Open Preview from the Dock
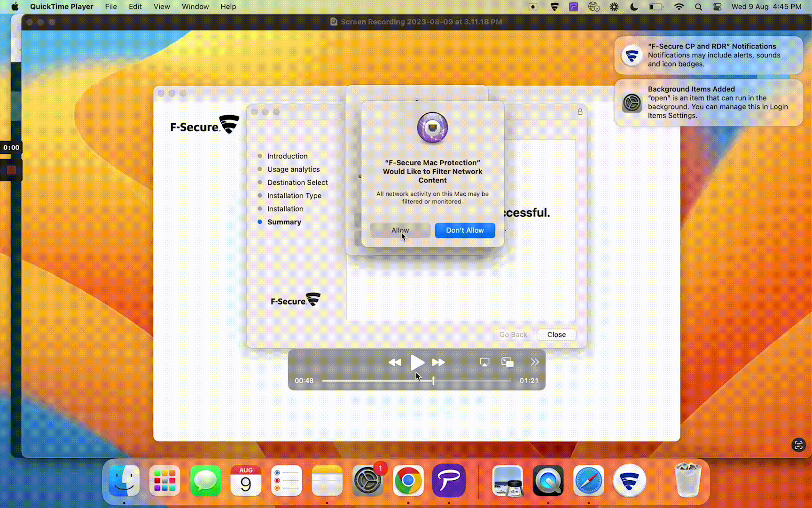 click(507, 481)
